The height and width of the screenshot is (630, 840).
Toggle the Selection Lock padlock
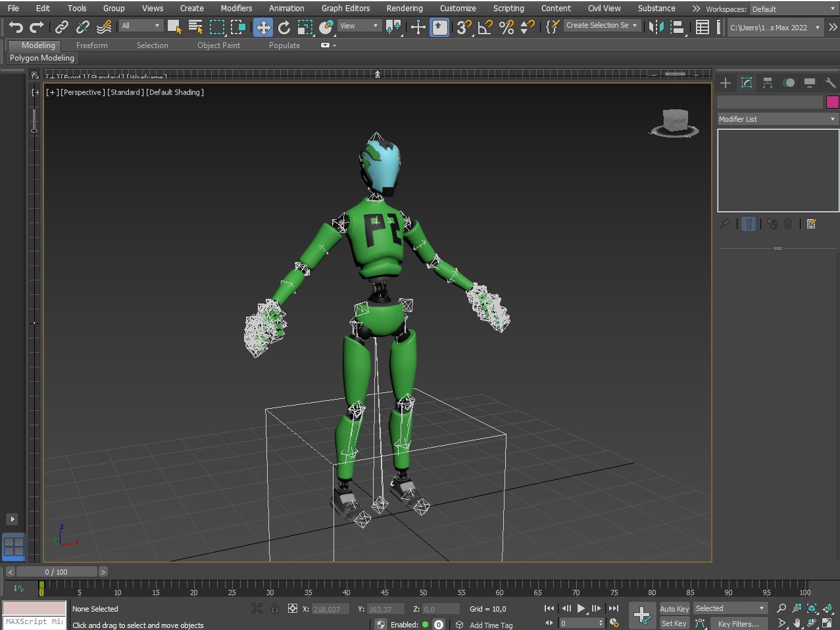click(275, 609)
